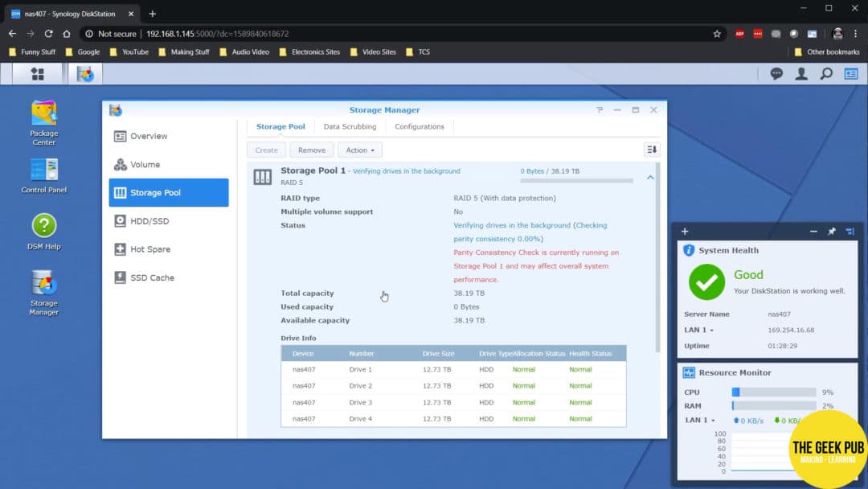Image resolution: width=868 pixels, height=489 pixels.
Task: Add a widget with the plus button
Action: (684, 232)
